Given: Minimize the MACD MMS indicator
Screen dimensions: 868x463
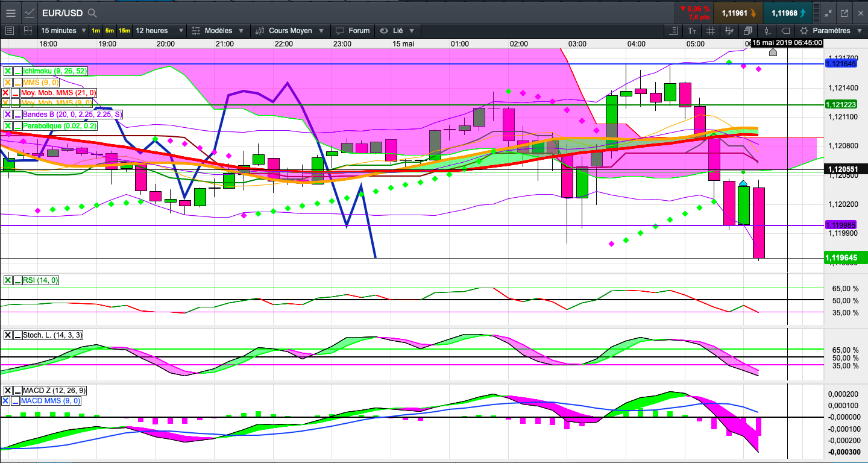Looking at the screenshot, I should click(16, 401).
